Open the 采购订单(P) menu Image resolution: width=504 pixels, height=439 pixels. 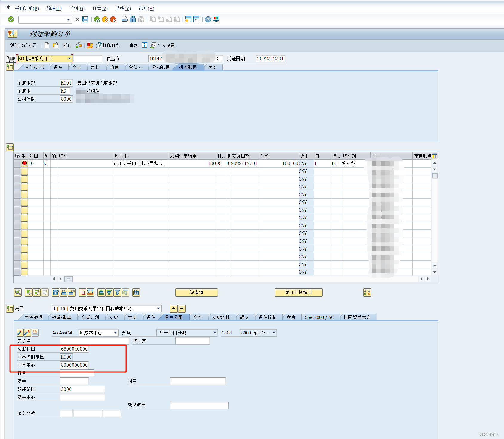pos(27,8)
